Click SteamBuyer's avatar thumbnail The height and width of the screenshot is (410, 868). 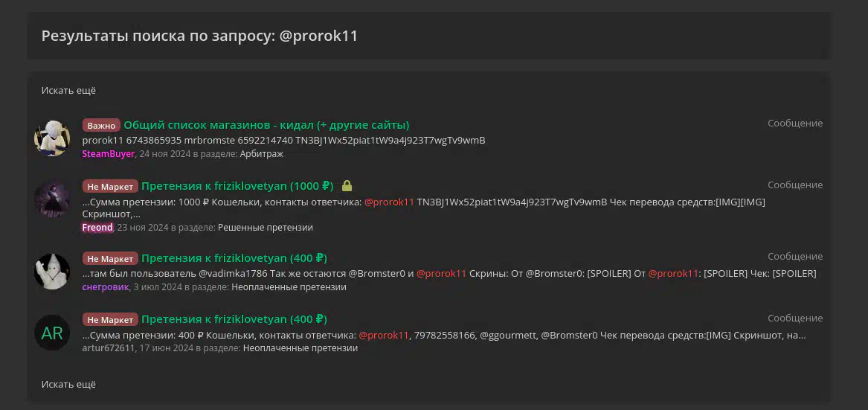pos(52,138)
